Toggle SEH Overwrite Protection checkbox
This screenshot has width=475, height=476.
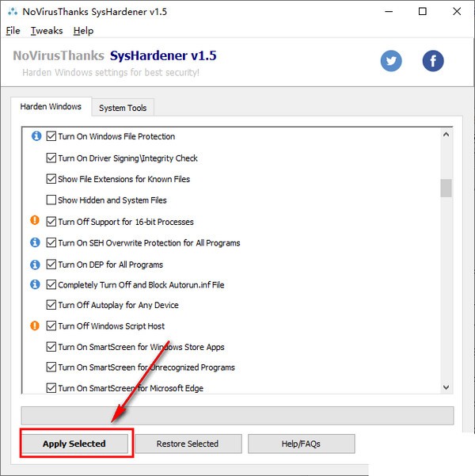click(51, 243)
